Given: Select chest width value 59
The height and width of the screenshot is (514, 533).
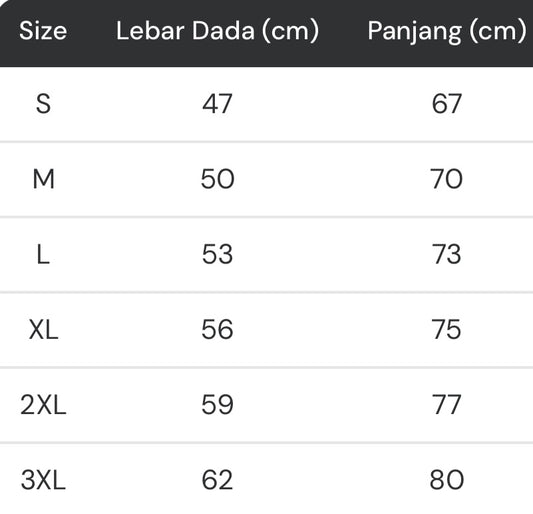Looking at the screenshot, I should point(218,405).
